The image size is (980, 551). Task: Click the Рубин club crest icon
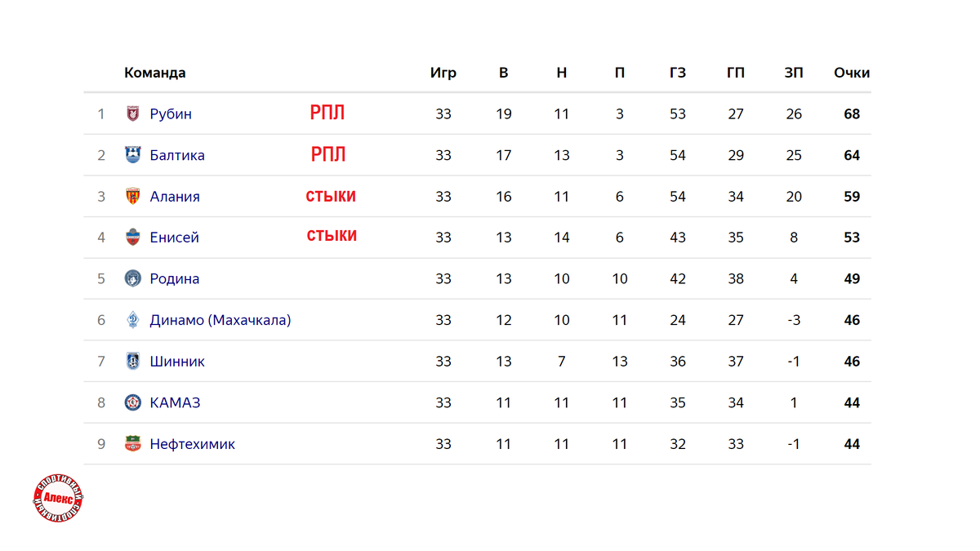(x=132, y=113)
